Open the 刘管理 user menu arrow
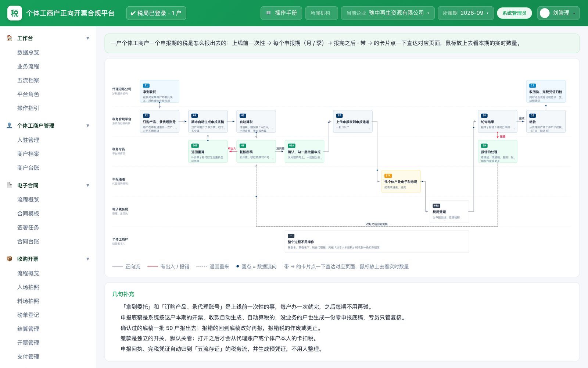 click(x=574, y=14)
